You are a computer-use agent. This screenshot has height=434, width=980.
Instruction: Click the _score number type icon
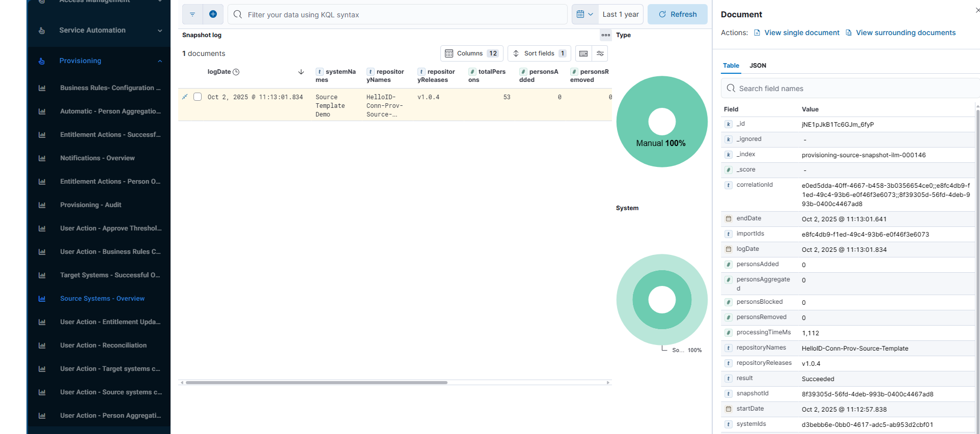pyautogui.click(x=729, y=170)
